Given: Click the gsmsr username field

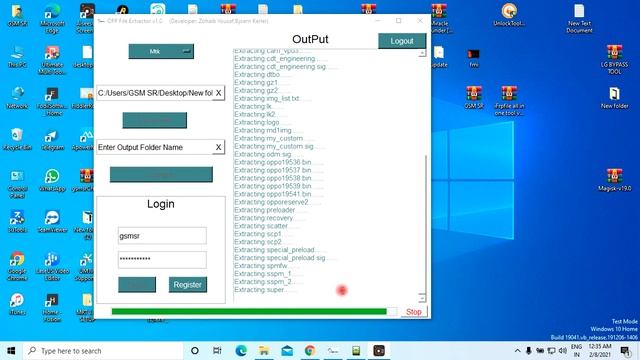Looking at the screenshot, I should coord(162,236).
